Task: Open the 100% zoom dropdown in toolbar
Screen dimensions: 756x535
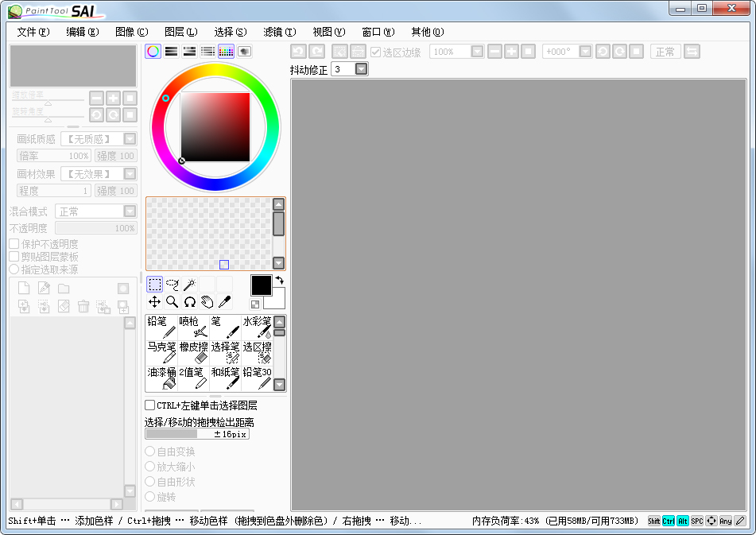Action: pos(477,52)
